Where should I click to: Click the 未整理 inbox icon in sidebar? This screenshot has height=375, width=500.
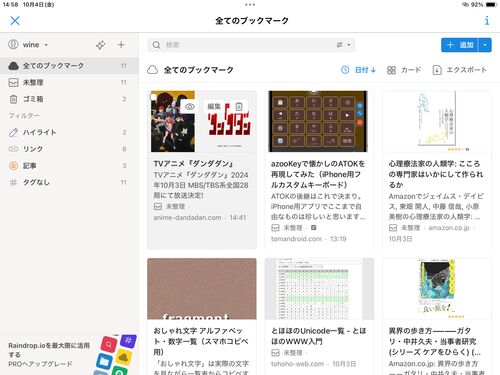click(13, 82)
